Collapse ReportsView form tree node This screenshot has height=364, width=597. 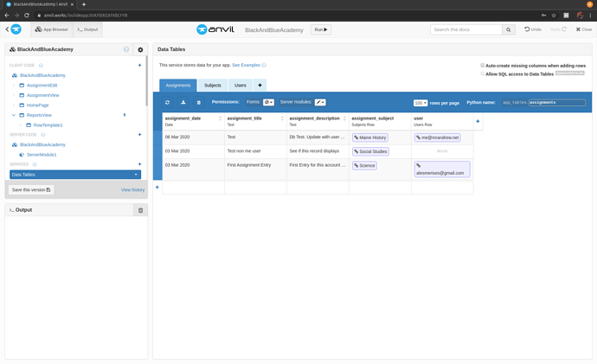coord(14,115)
